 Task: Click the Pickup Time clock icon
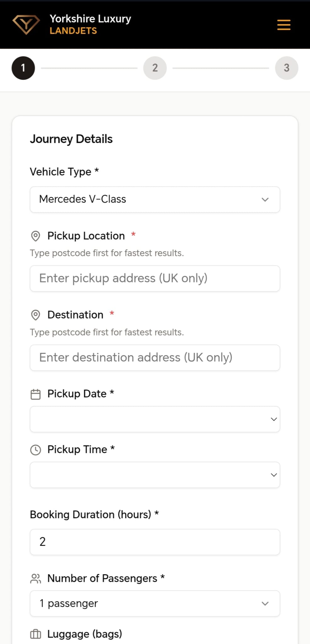(x=36, y=450)
